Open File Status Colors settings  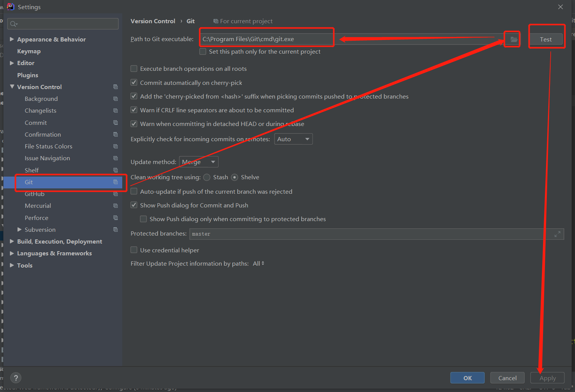pos(48,146)
